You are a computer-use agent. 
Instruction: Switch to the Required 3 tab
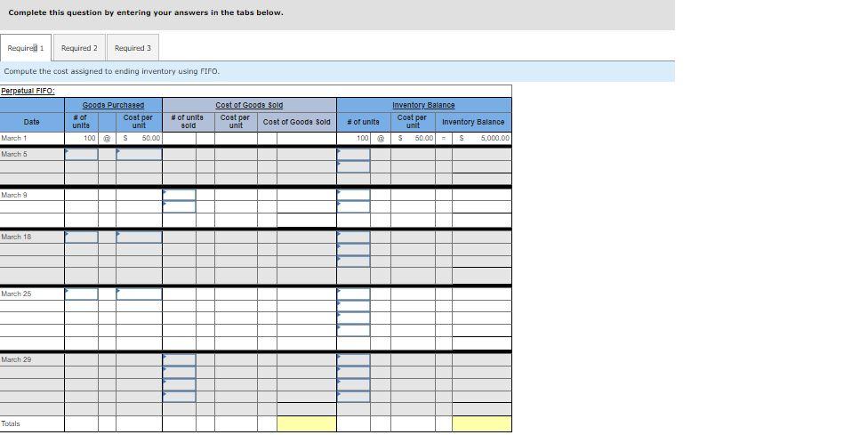(x=133, y=48)
